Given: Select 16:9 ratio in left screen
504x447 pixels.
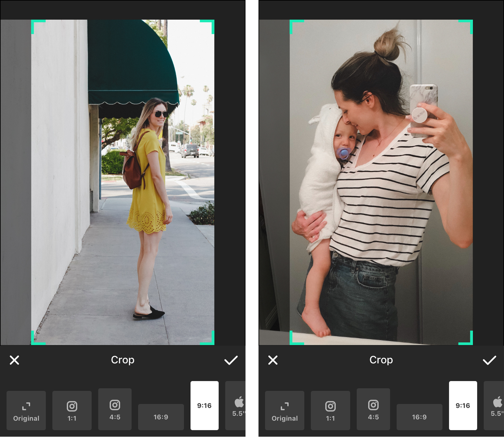Looking at the screenshot, I should (161, 417).
